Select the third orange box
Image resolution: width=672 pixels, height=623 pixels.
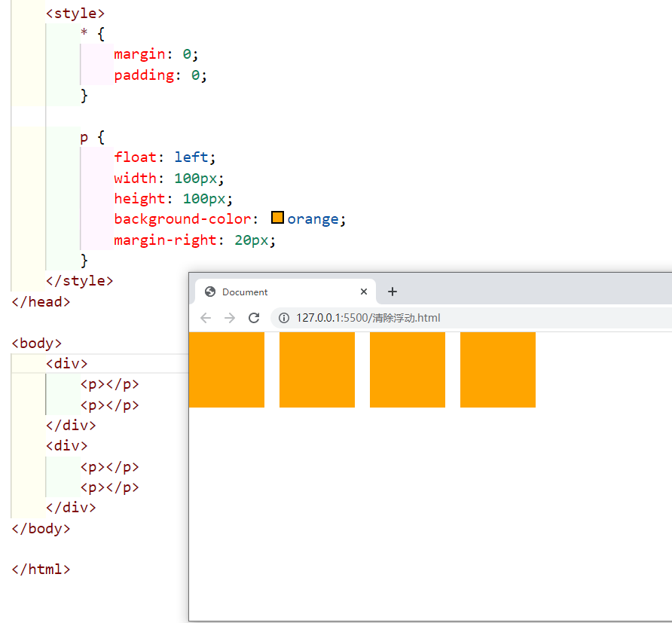[x=407, y=369]
